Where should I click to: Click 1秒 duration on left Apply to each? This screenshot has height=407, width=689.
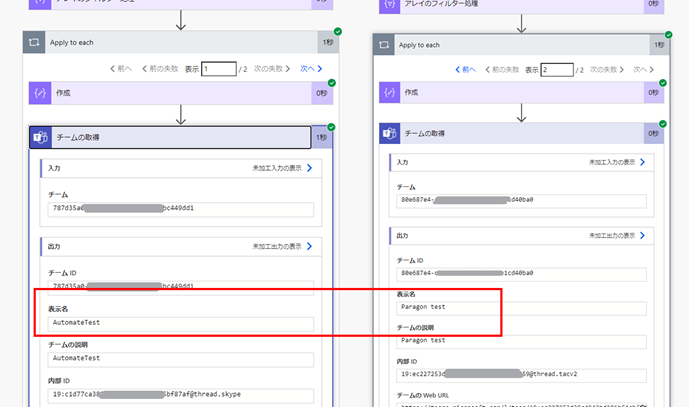[x=328, y=42]
